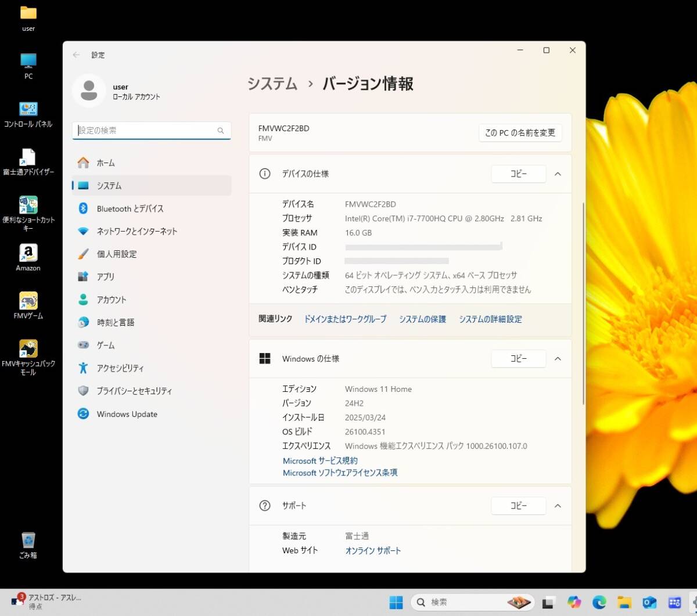Open Windows Update settings
Screen dimensions: 697x616
127,414
